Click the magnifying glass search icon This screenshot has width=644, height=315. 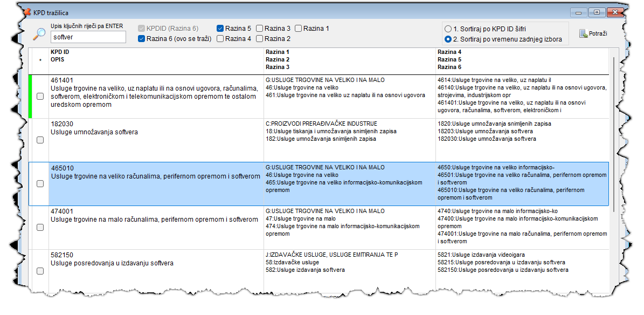pyautogui.click(x=39, y=34)
